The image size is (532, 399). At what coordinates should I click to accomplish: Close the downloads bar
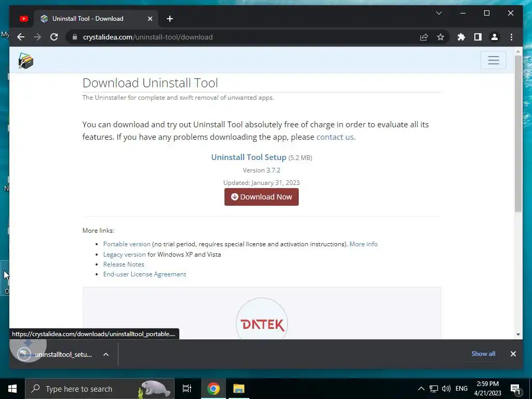pos(513,354)
